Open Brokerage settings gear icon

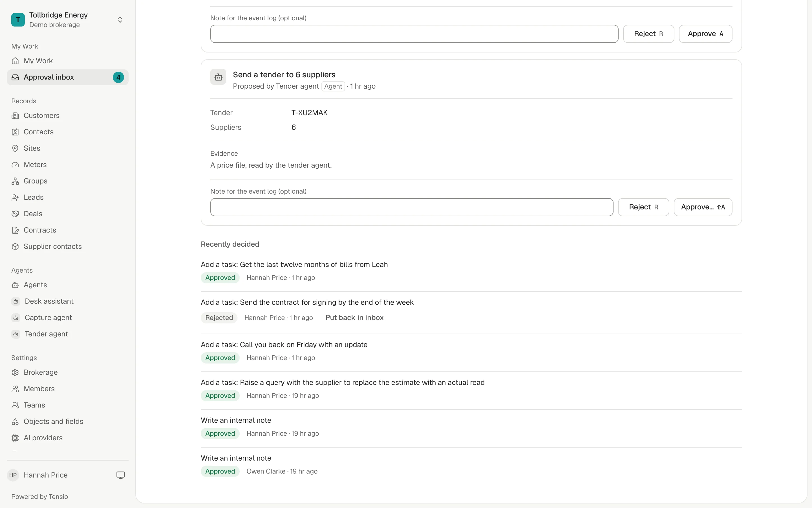(x=15, y=372)
